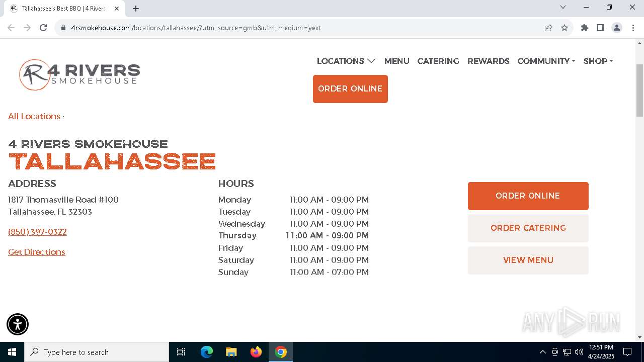Screen dimensions: 644x362
Task: Close the Tallahassee's Best BBQ tab
Action: 117,9
